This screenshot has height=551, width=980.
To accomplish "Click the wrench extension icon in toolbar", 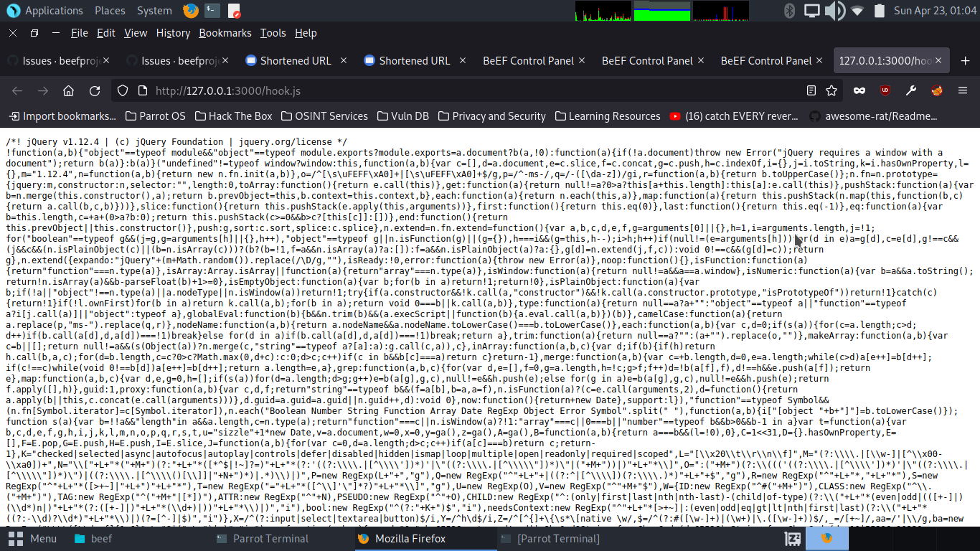I will tap(911, 90).
